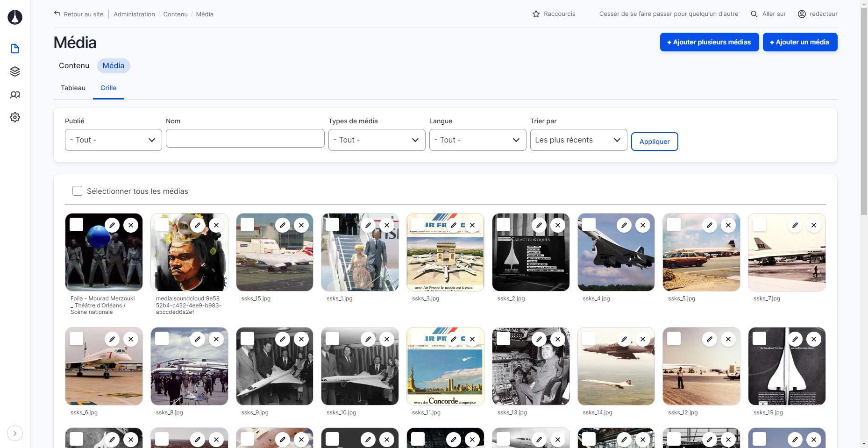Edit ssks_5.jpg with pencil icon
Viewport: 868px width, 448px height.
710,225
